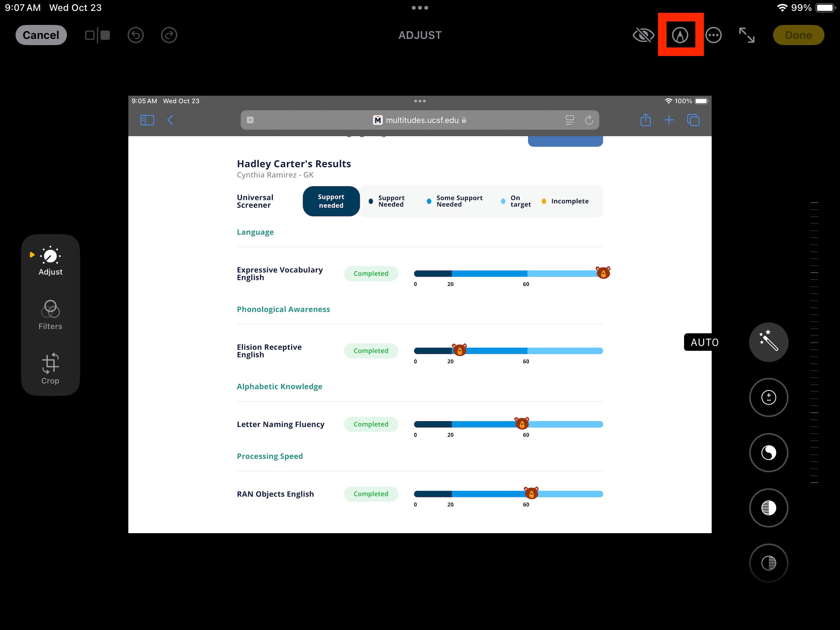
Task: Tap the Done button
Action: (x=798, y=35)
